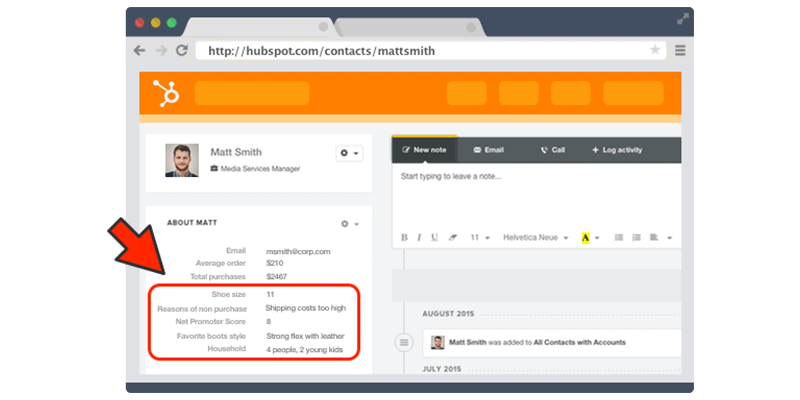Apply italic formatting in the note editor
The height and width of the screenshot is (400, 800).
(419, 238)
